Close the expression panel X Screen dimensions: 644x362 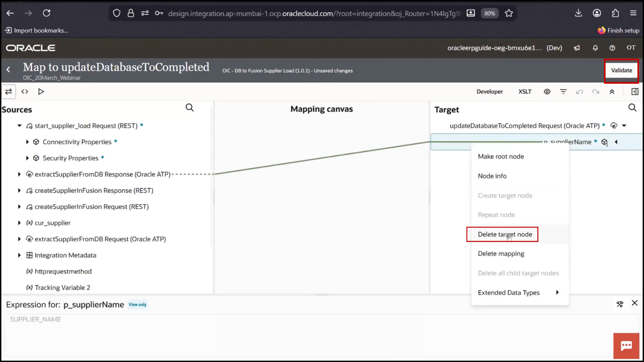point(635,303)
